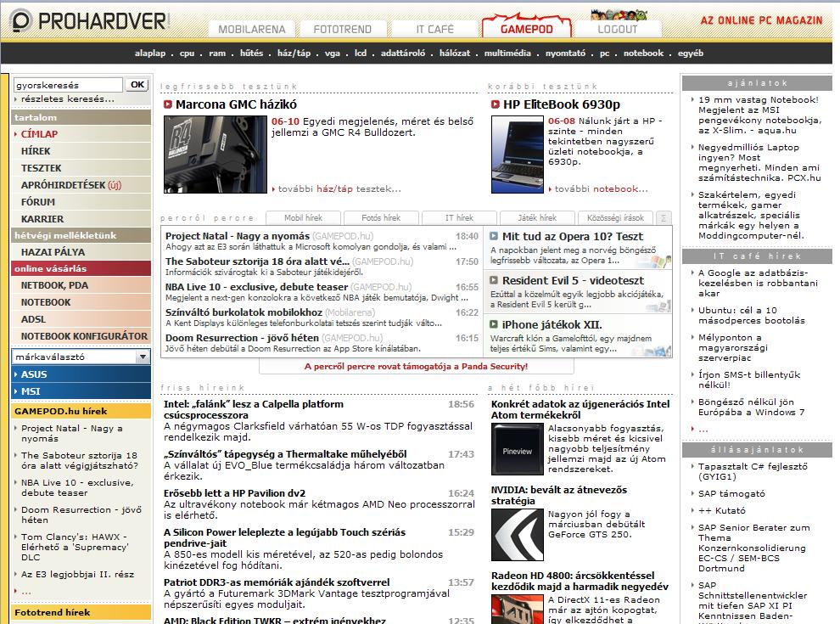840x624 pixels.
Task: Click red arrow icon beside Marcona GMC házikó
Action: pyautogui.click(x=168, y=104)
